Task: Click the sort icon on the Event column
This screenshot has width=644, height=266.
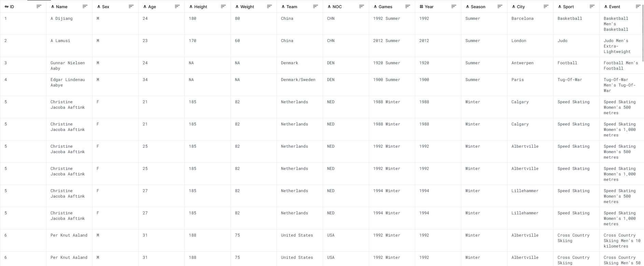Action: pyautogui.click(x=638, y=6)
